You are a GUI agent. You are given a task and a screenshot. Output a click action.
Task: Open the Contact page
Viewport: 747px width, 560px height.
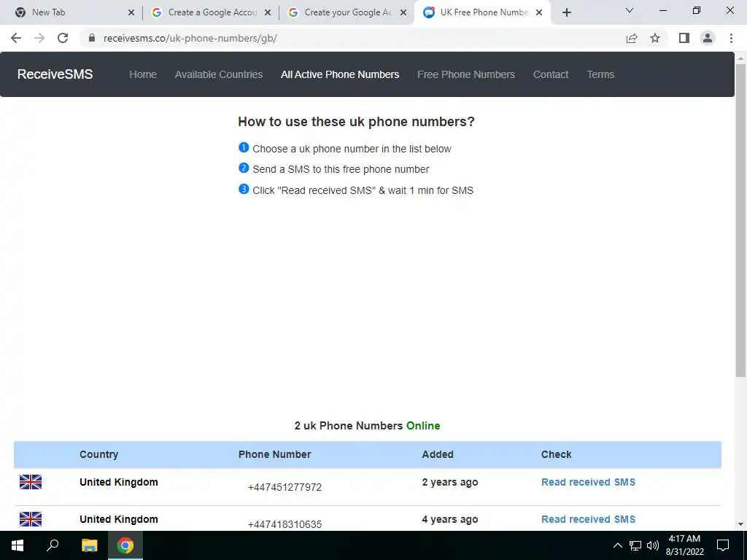click(551, 74)
